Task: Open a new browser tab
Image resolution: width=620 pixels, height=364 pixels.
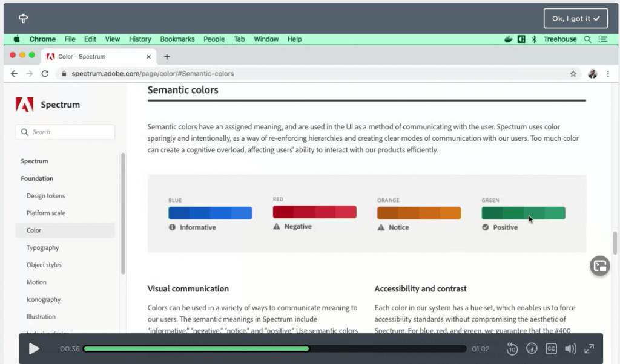Action: [167, 57]
